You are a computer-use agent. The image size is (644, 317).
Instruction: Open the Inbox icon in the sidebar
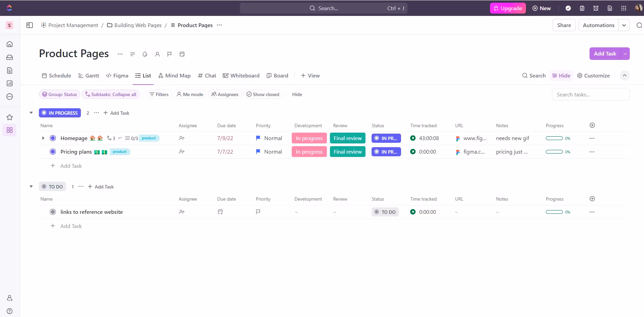(x=9, y=57)
